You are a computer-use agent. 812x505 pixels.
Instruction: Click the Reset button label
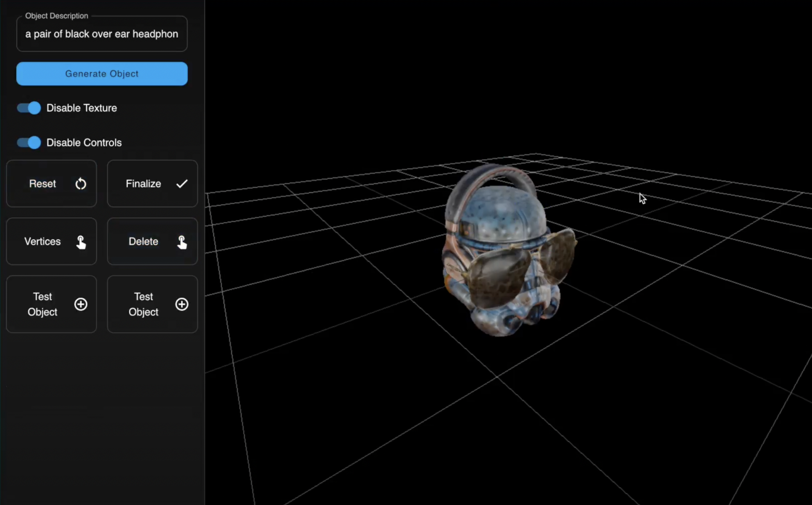coord(42,184)
